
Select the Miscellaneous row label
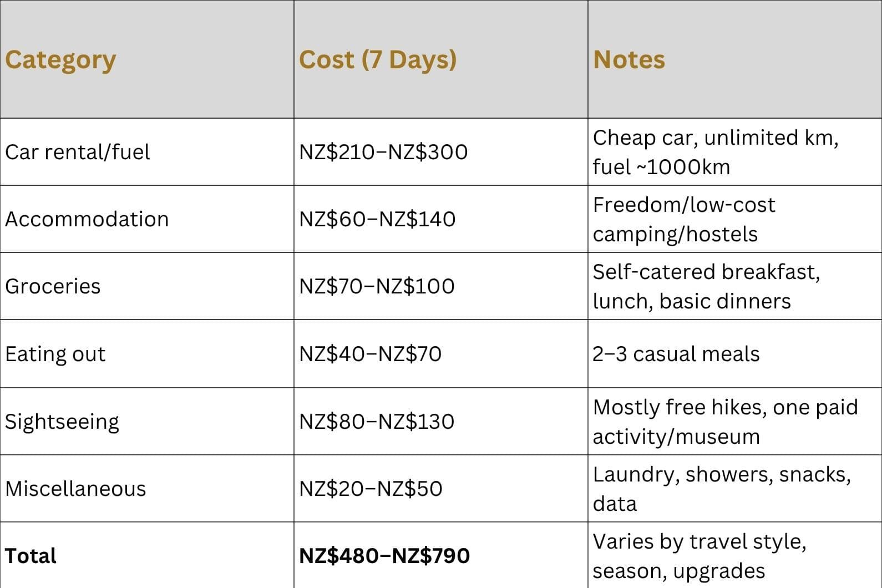pyautogui.click(x=76, y=489)
